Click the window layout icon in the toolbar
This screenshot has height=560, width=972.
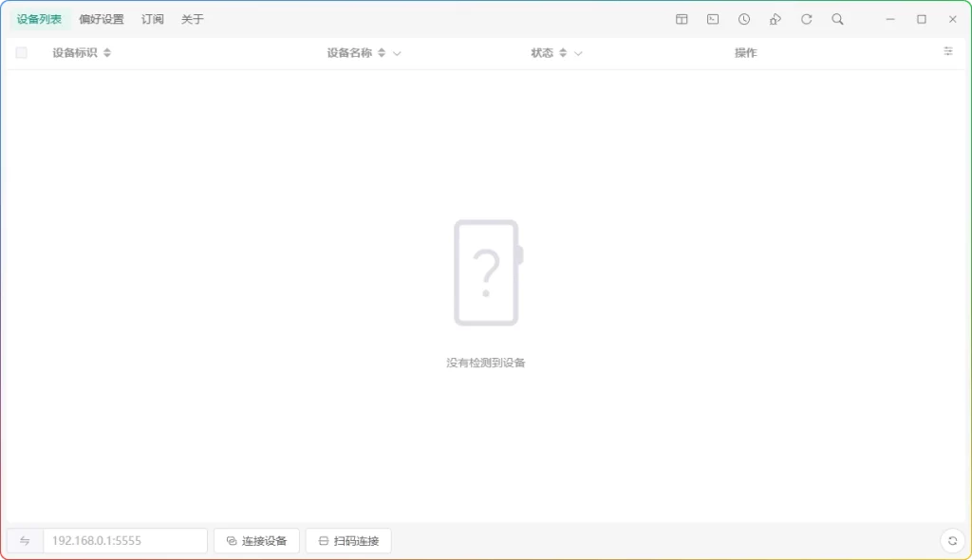point(682,19)
